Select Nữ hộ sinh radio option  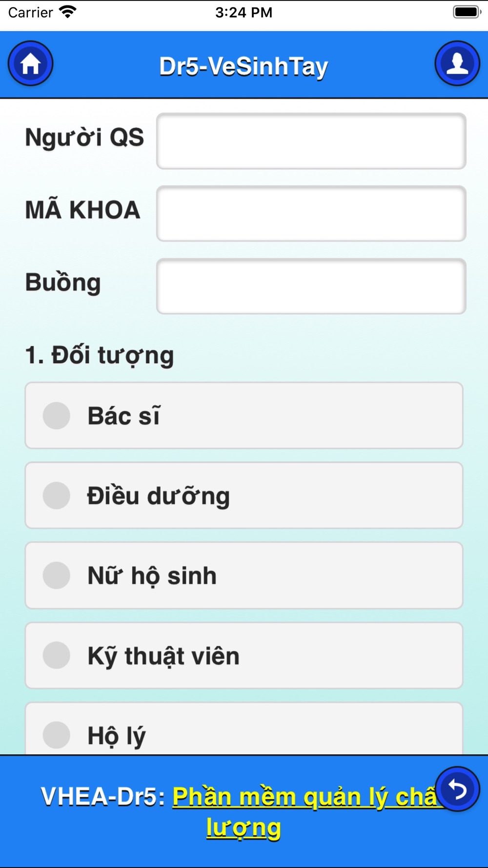[244, 575]
